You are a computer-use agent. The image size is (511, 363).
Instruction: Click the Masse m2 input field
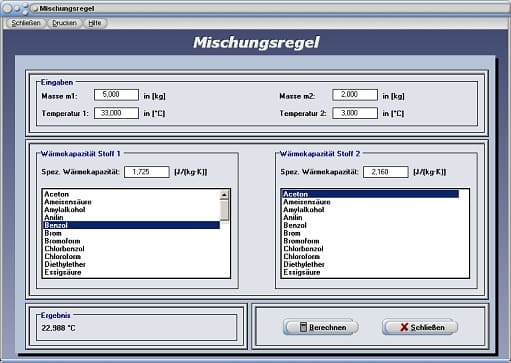click(355, 95)
